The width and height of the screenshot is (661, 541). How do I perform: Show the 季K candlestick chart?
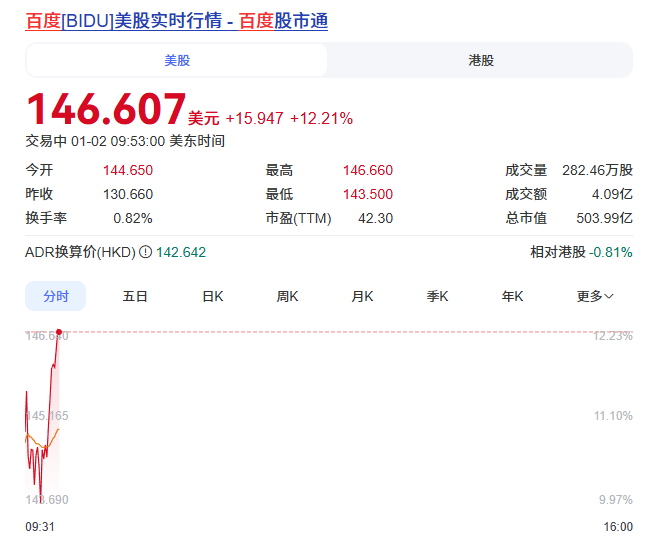click(x=437, y=296)
